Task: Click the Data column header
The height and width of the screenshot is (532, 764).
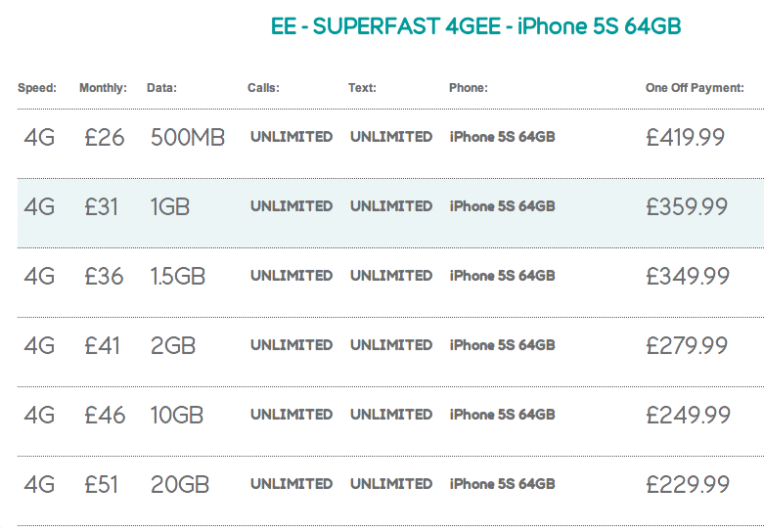Action: [161, 88]
